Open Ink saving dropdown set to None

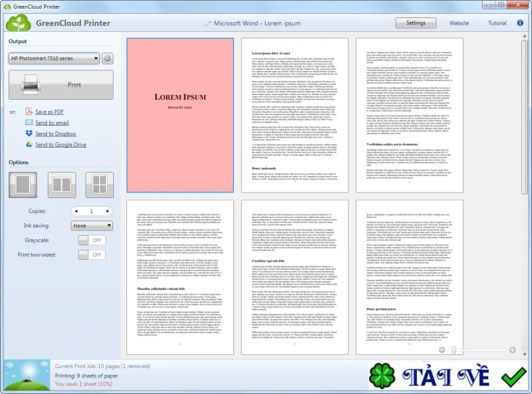(92, 225)
